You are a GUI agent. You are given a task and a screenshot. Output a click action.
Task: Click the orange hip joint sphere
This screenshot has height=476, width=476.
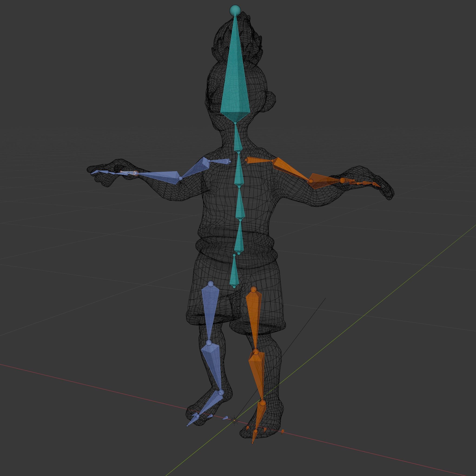(253, 290)
